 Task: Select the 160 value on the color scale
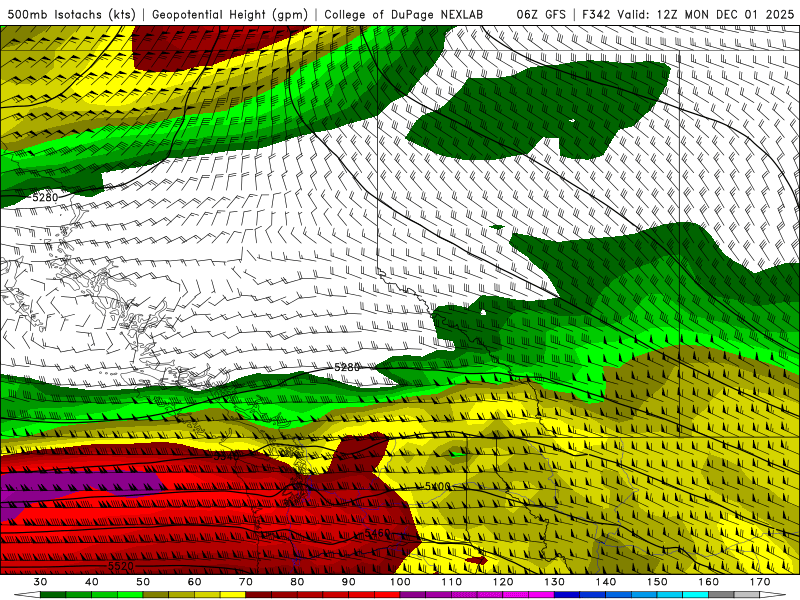709,582
